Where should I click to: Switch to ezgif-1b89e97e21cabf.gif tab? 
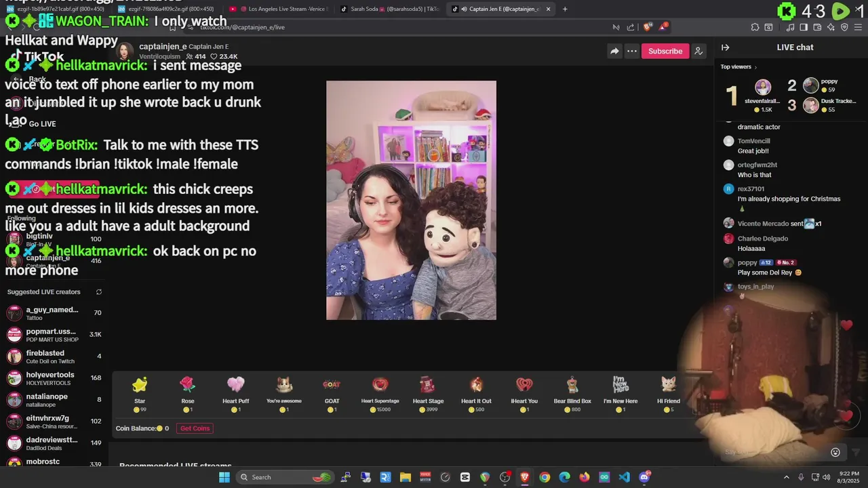click(x=56, y=9)
